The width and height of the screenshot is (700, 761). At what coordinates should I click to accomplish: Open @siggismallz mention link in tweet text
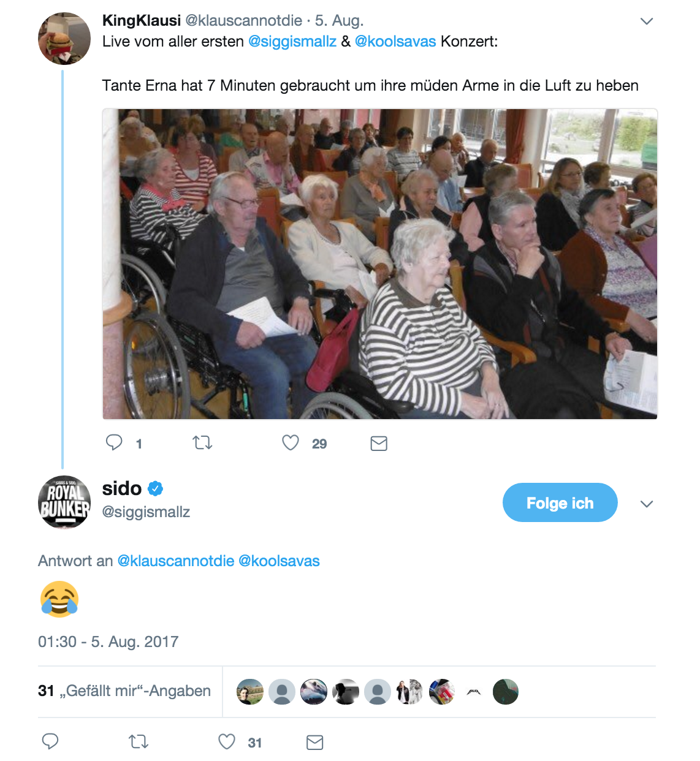292,42
